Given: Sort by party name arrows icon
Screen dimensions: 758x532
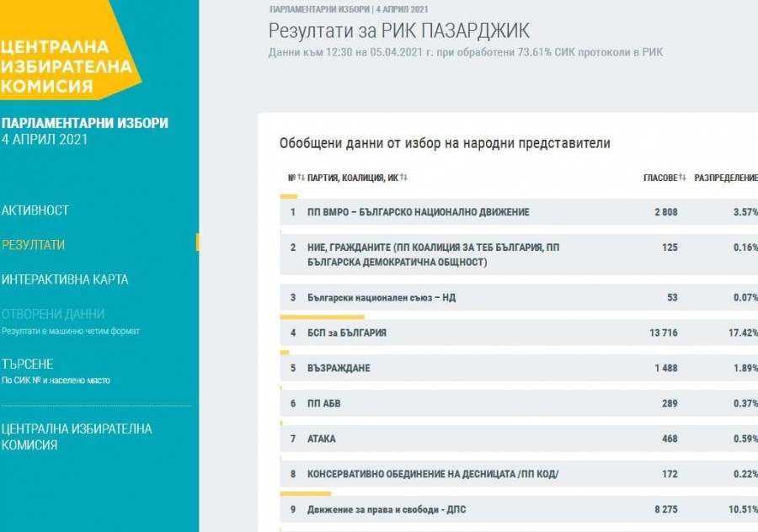Looking at the screenshot, I should coord(403,178).
